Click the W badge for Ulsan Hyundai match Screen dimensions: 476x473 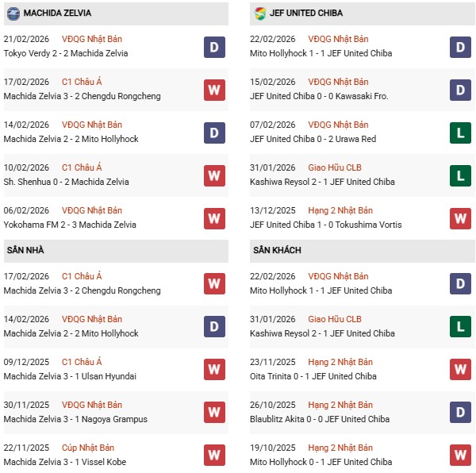(213, 370)
